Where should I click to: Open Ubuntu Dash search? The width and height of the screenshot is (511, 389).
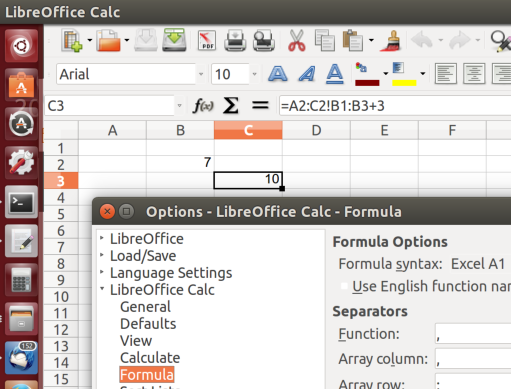[21, 46]
